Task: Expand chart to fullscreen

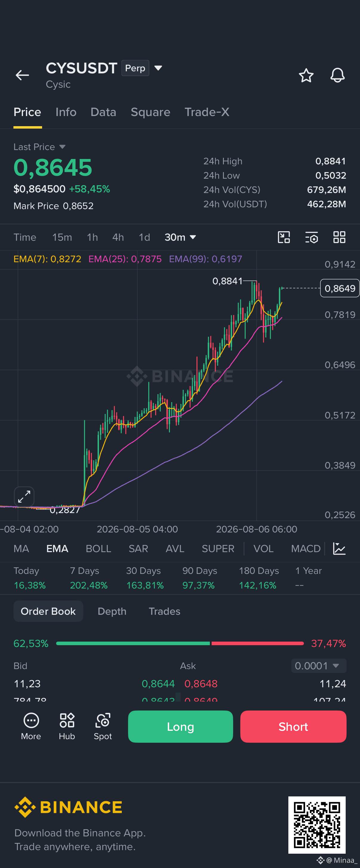Action: (24, 497)
